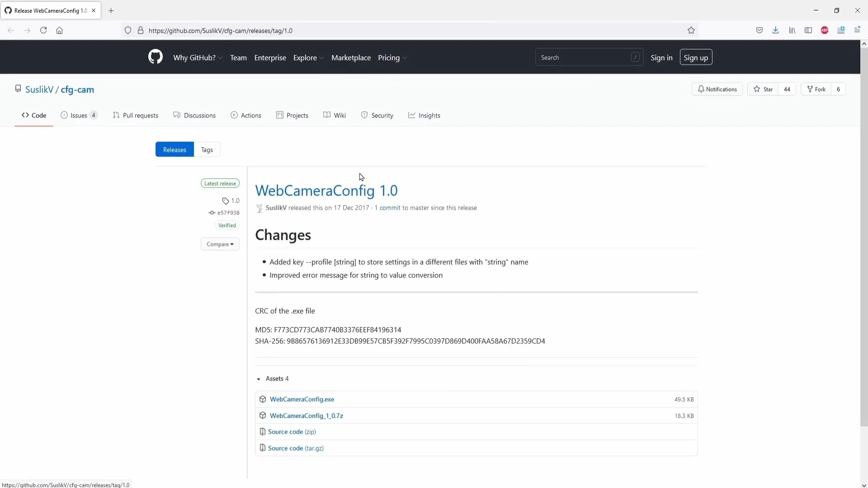
Task: Open the Insights tab
Action: (424, 115)
